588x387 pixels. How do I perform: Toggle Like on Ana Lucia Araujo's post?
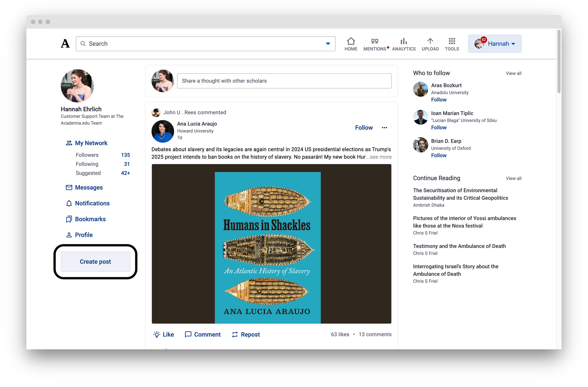click(x=164, y=334)
